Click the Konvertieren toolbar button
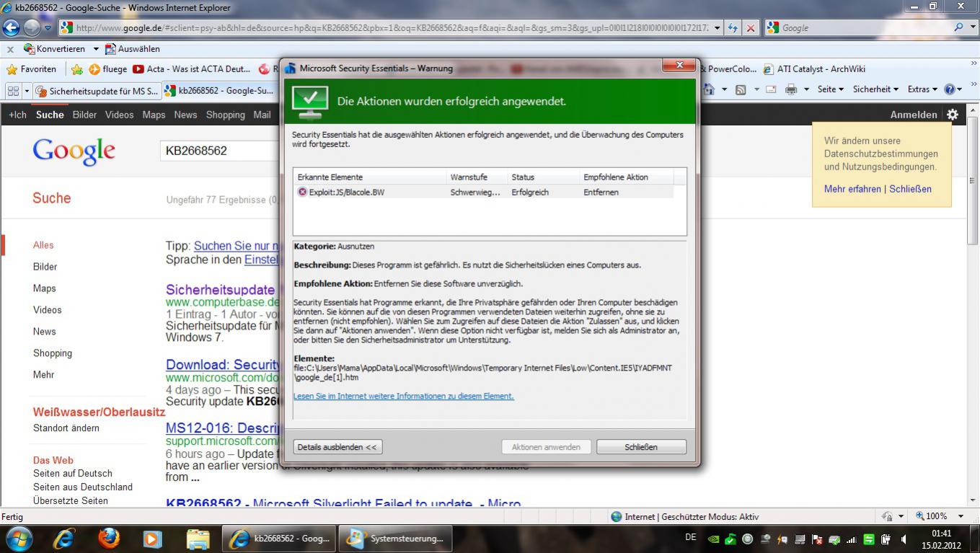The width and height of the screenshot is (980, 553). pos(55,49)
